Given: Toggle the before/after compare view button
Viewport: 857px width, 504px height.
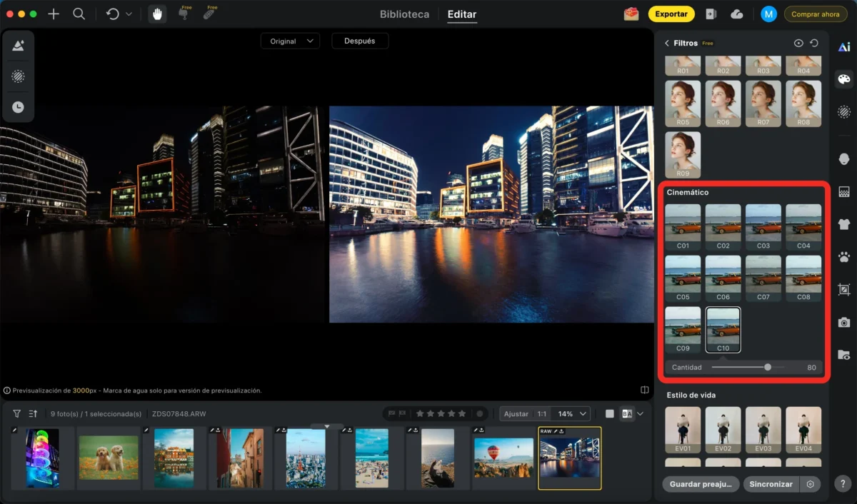Looking at the screenshot, I should click(x=627, y=414).
